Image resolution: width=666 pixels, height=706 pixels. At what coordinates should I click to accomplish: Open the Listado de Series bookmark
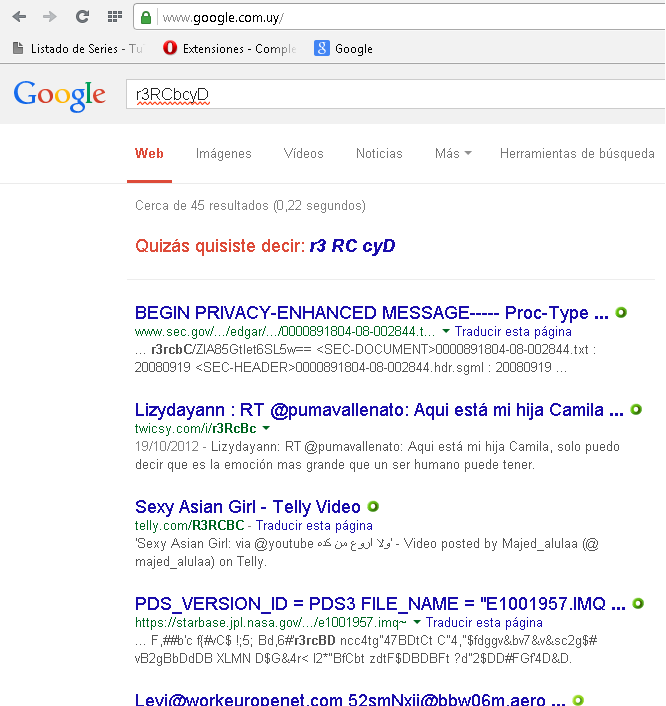click(77, 49)
